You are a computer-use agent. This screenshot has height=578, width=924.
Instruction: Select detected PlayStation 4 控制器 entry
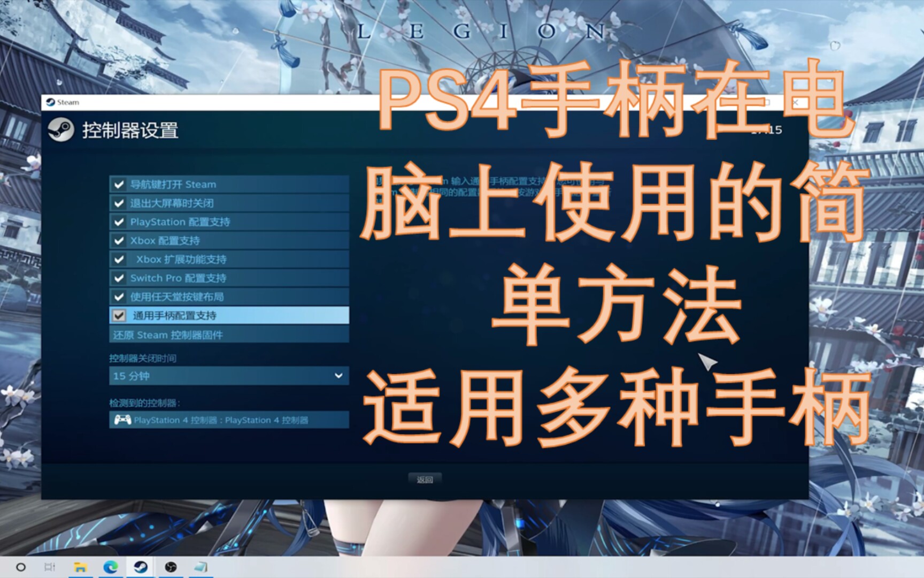pyautogui.click(x=229, y=420)
